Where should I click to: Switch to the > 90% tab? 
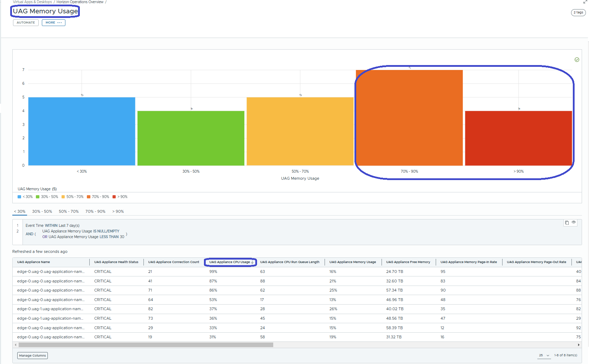pos(118,211)
